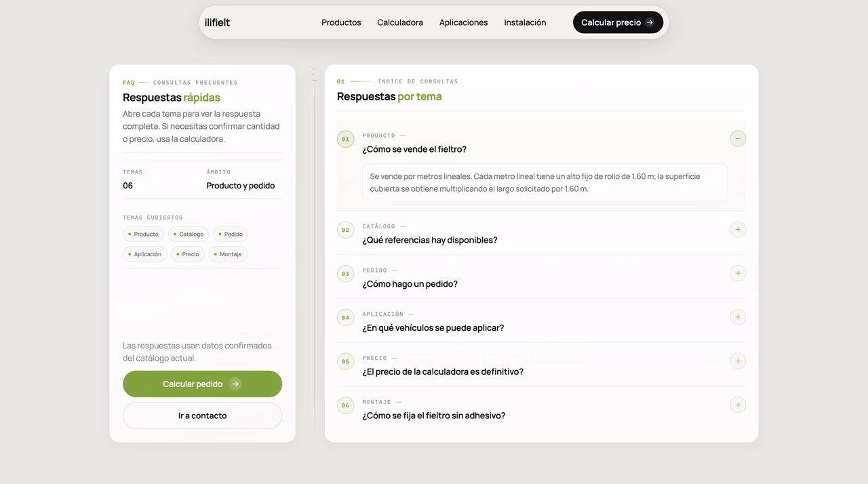Select the Montaje topic chip
The height and width of the screenshot is (484, 868).
pos(228,254)
